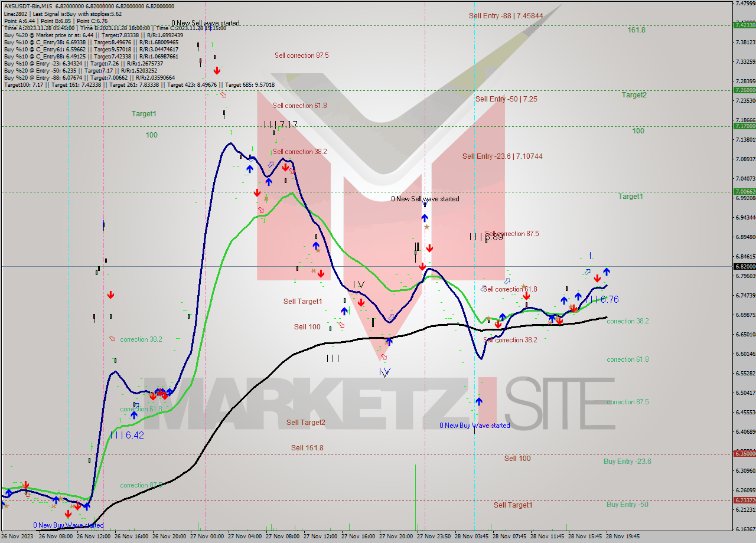
Task: Click the current price 6.82000 tag
Action: 744,266
